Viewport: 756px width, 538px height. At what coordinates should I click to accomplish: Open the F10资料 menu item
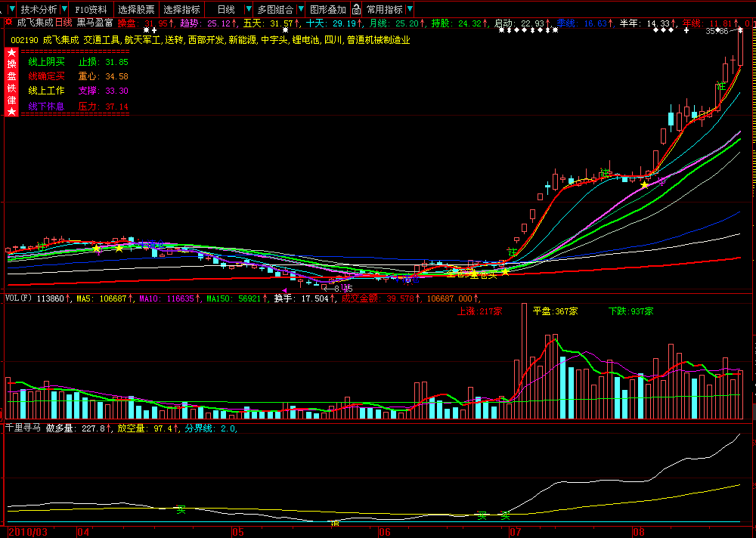91,9
